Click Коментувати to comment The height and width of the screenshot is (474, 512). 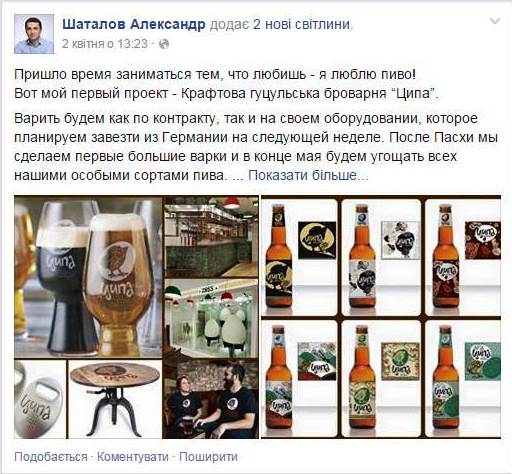click(x=133, y=457)
